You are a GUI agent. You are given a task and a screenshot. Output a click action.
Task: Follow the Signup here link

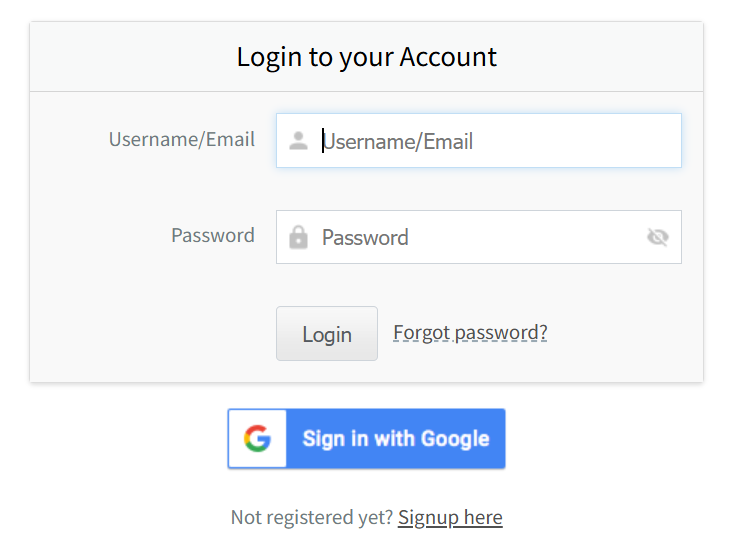tap(450, 518)
